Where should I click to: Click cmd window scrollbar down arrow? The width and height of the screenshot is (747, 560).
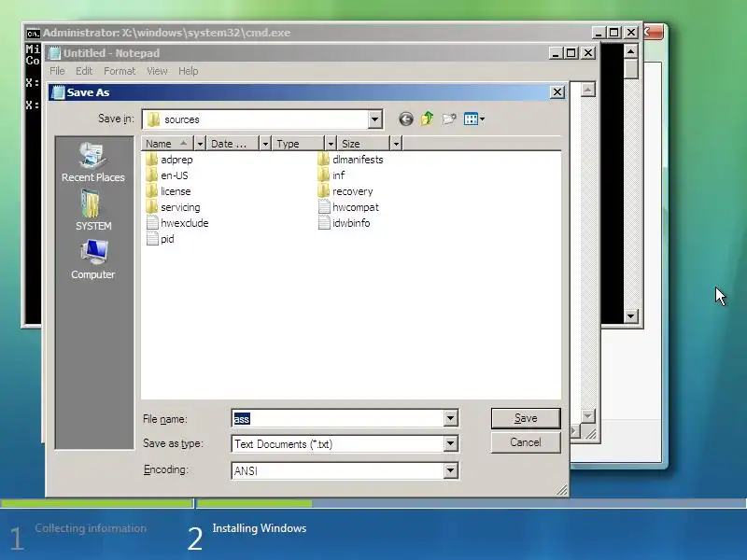(631, 316)
